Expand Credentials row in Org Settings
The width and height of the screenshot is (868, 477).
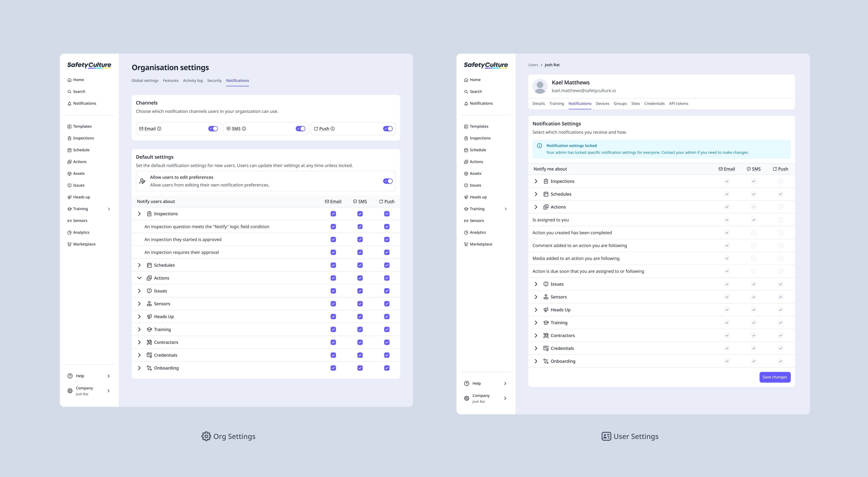139,355
